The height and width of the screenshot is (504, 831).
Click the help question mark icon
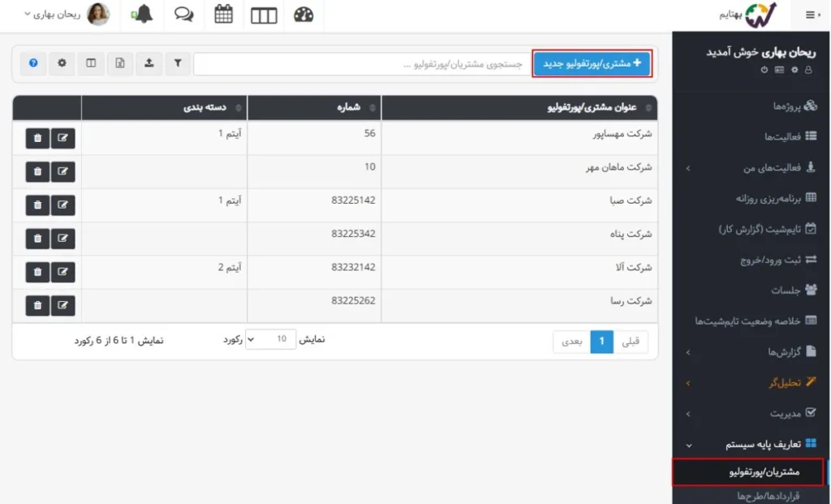coord(32,63)
